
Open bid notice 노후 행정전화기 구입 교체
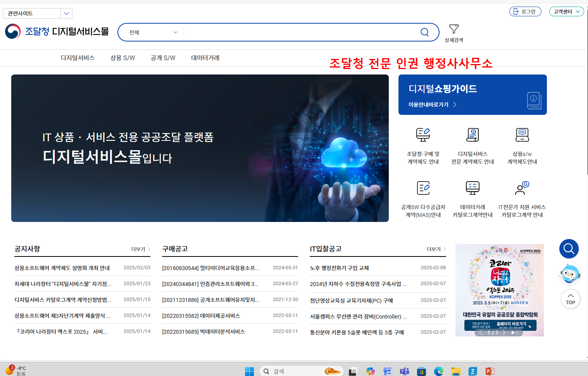point(339,268)
